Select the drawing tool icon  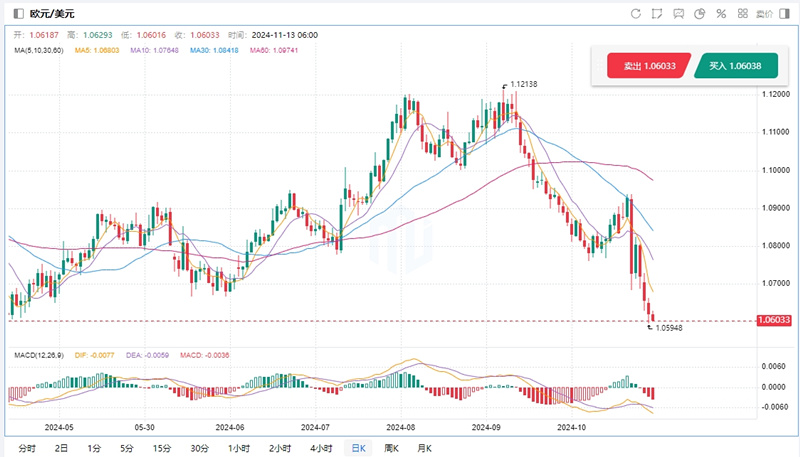657,14
